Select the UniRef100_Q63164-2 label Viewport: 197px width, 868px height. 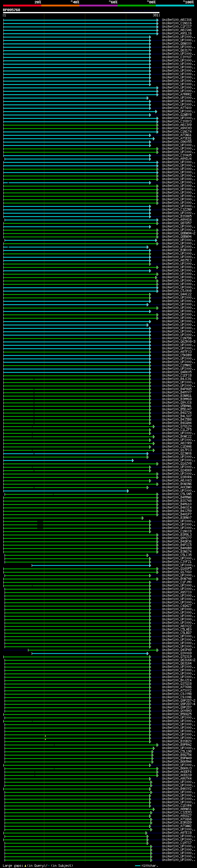179,660
